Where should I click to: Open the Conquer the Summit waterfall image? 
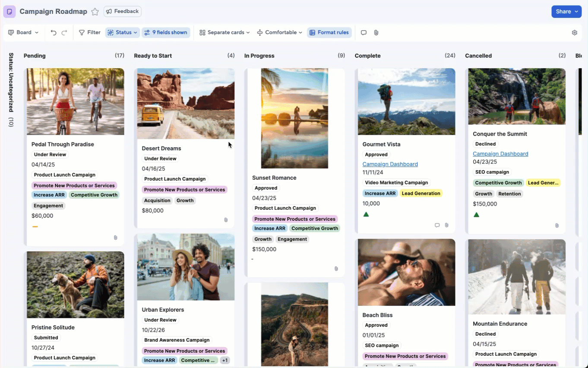coord(517,96)
